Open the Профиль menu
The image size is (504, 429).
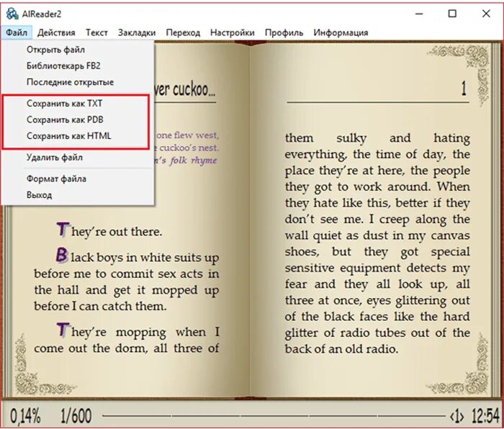point(284,33)
